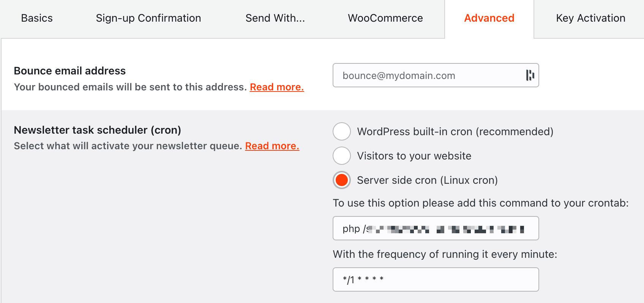Switch to the Key Activation tab
The width and height of the screenshot is (644, 303).
point(590,18)
